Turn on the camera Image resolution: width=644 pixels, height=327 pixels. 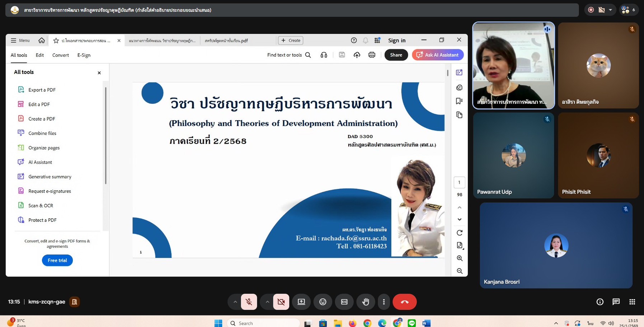pyautogui.click(x=281, y=302)
